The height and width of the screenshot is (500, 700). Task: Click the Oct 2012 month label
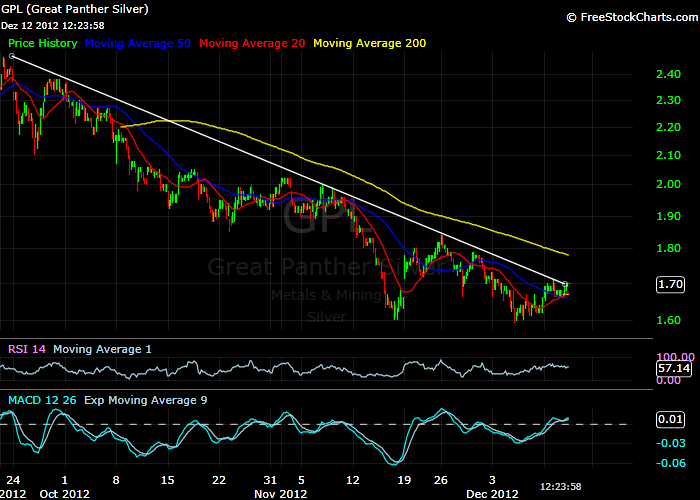[x=65, y=494]
